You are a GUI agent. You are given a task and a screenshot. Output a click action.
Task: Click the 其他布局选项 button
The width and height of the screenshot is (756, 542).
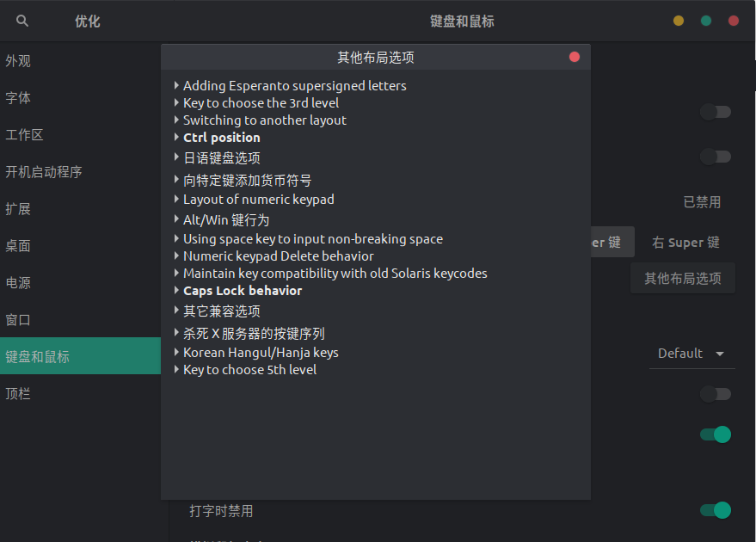(683, 278)
